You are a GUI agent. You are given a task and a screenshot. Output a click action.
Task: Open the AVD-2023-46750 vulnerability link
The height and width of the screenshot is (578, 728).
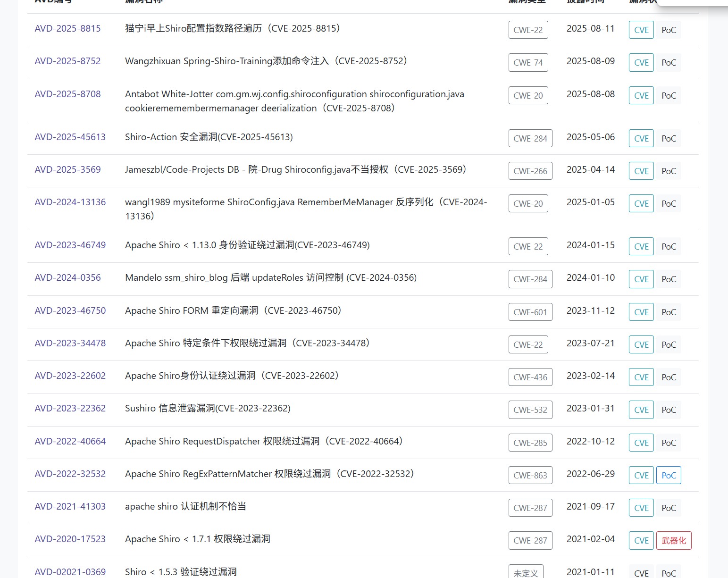[x=70, y=310]
